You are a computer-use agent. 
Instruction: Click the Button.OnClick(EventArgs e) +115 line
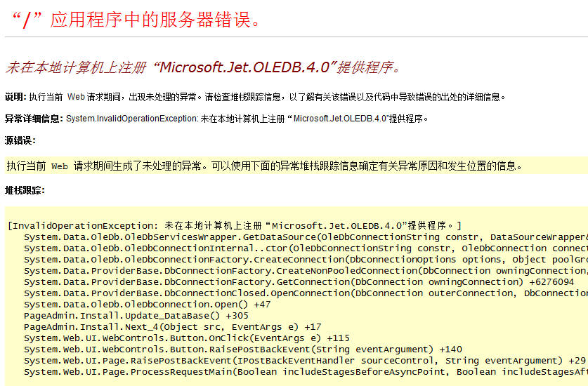pos(186,338)
